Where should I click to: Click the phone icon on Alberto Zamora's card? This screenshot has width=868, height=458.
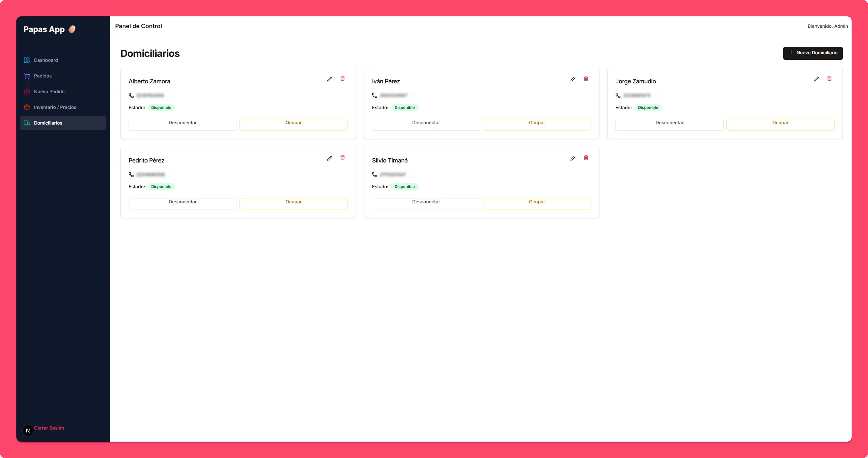click(131, 95)
